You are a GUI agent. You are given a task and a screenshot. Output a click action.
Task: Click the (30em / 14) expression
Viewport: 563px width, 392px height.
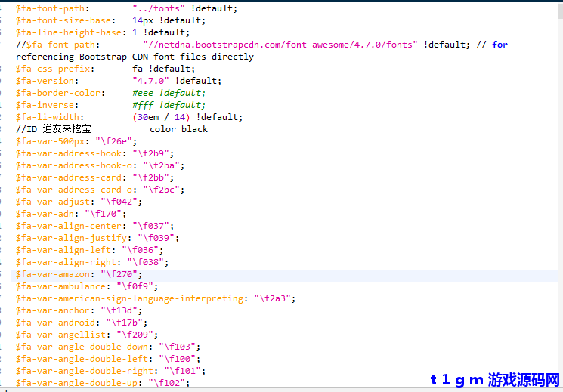pos(161,117)
